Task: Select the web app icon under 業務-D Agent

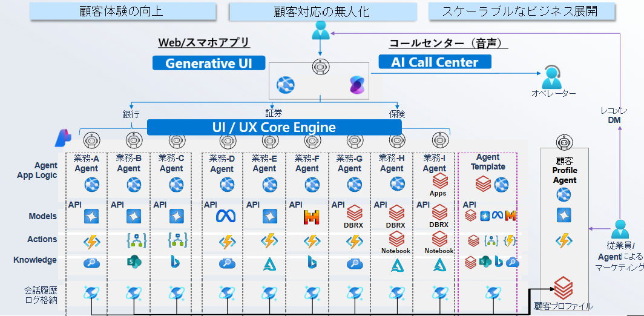Action: [x=226, y=185]
